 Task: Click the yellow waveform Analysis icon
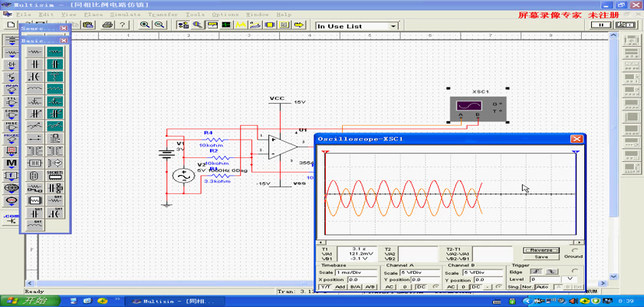(x=240, y=25)
